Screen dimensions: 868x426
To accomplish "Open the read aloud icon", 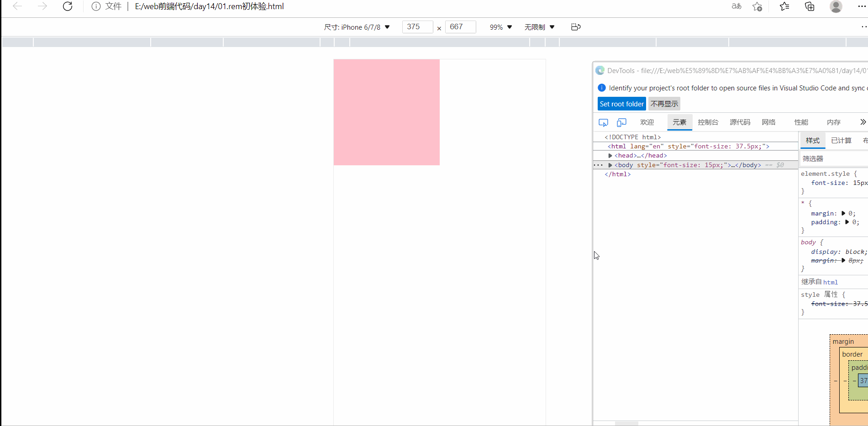I will [736, 6].
